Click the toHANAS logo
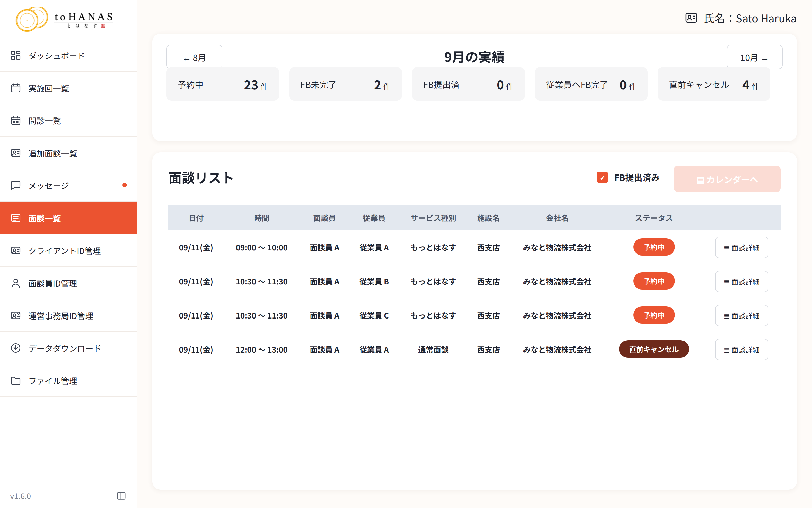 [64, 19]
